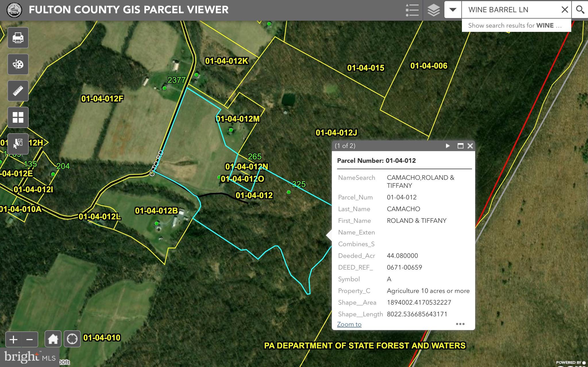Zoom in with the plus button
Screen dimensions: 588x367
pyautogui.click(x=13, y=339)
